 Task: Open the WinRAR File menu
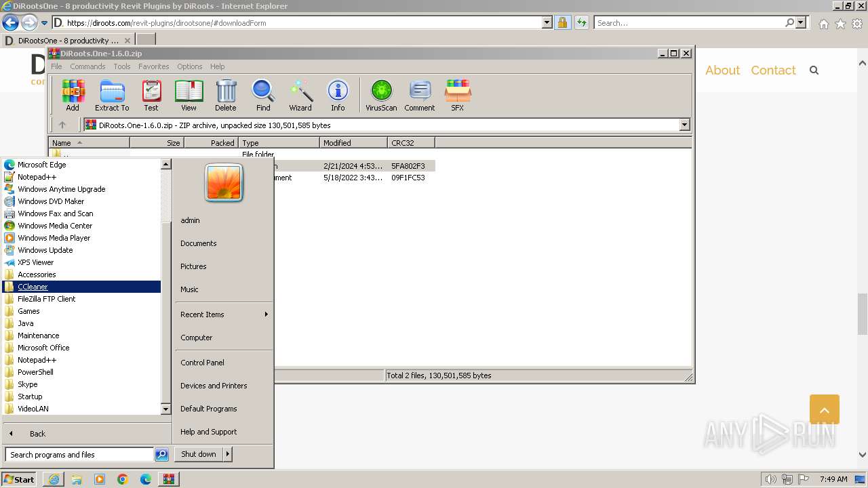(x=56, y=66)
